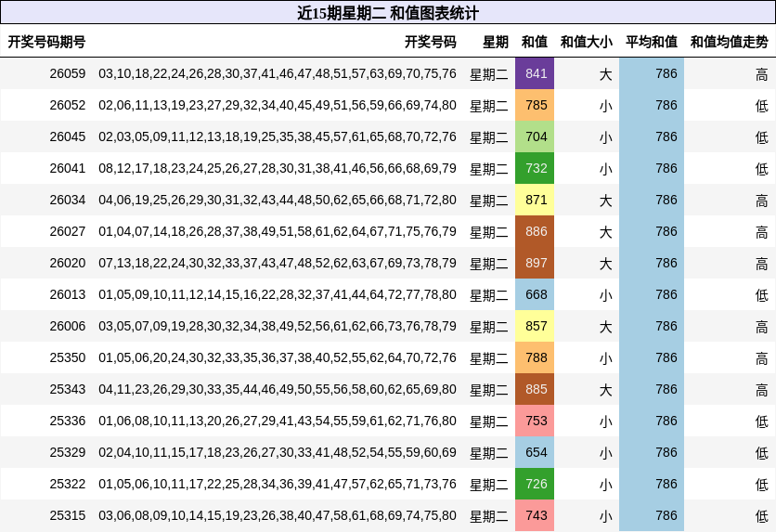Select issue number 25329

68,453
